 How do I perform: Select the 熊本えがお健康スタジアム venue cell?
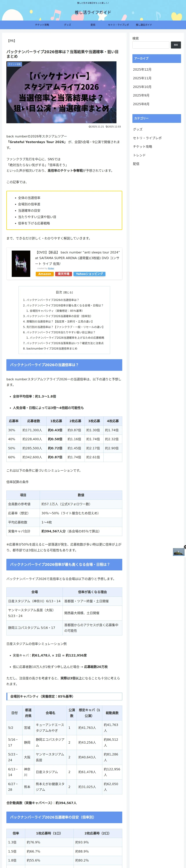pos(50,787)
